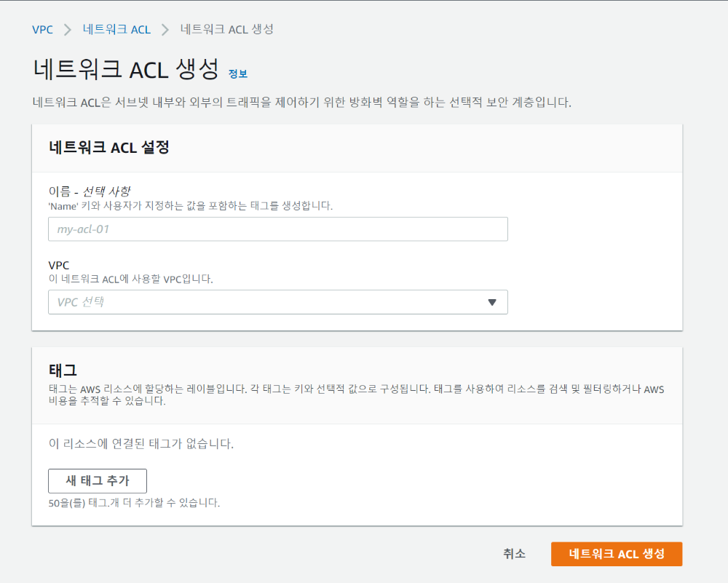Focus the 이름 name field my-acl-01
This screenshot has height=583, width=728.
click(277, 229)
